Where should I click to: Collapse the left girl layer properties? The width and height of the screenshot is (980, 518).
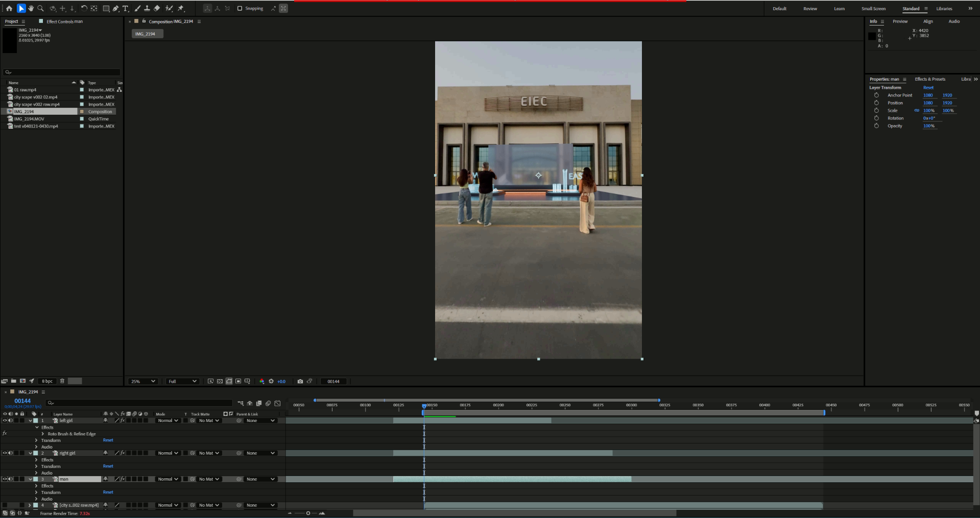pos(30,421)
